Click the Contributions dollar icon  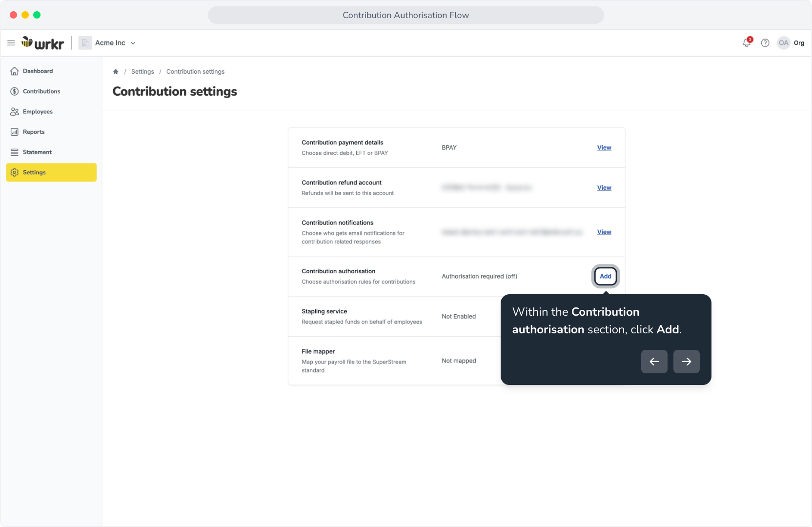[15, 91]
